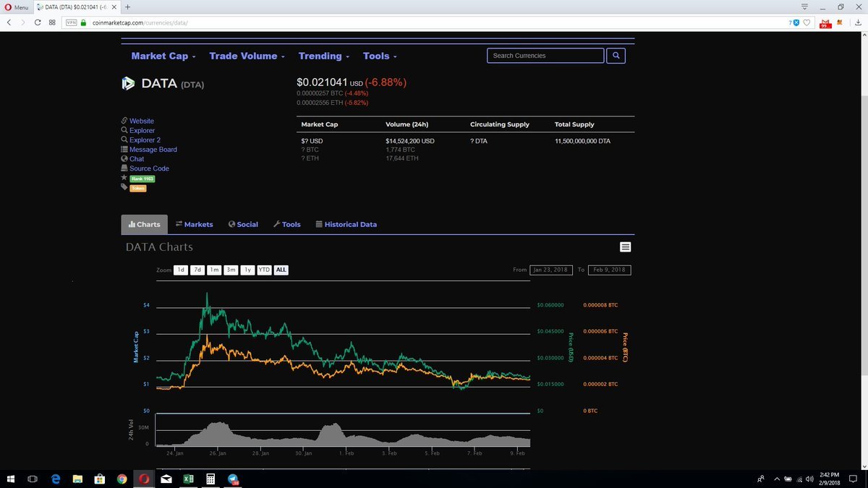
Task: Expand the Market Cap dropdown menu
Action: tap(163, 56)
